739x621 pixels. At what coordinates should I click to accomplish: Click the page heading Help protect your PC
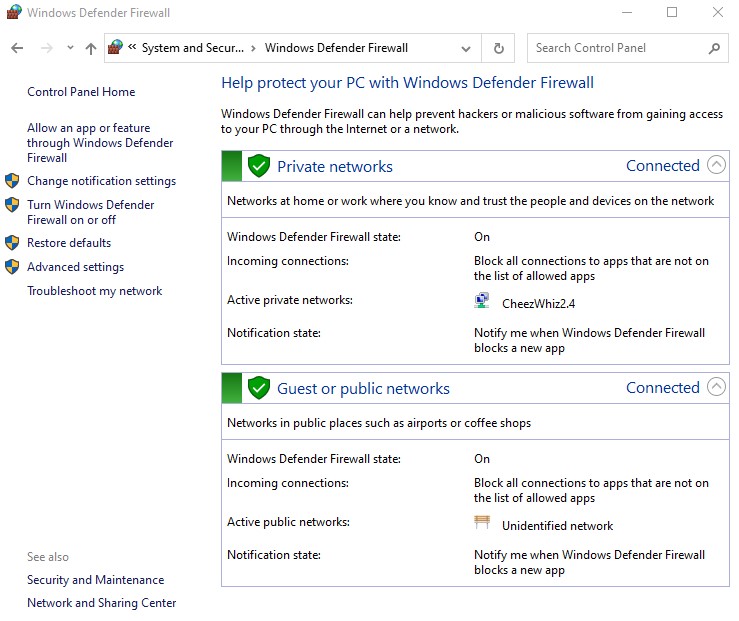[408, 83]
